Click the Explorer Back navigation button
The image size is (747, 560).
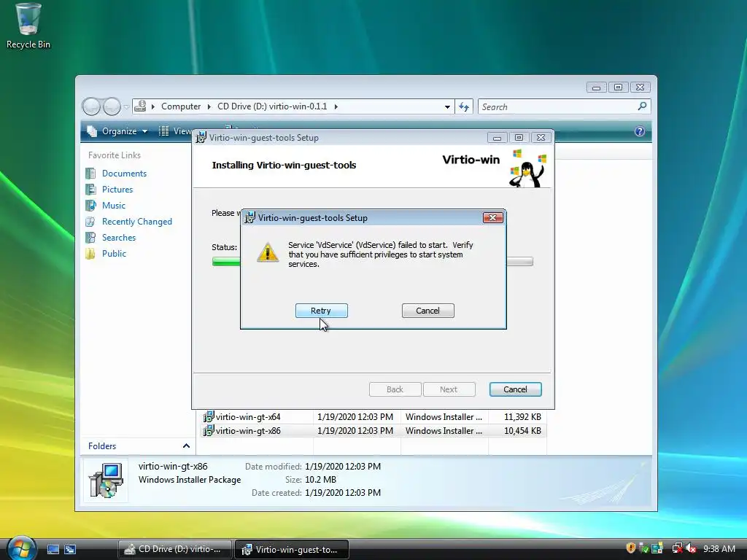[91, 106]
